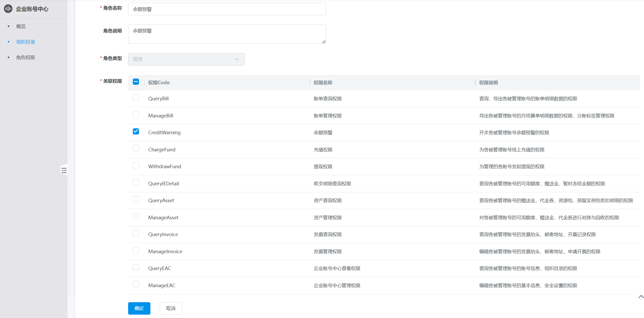Image resolution: width=644 pixels, height=318 pixels.
Task: Click the 企业账号中心 logo icon
Action: pyautogui.click(x=8, y=9)
